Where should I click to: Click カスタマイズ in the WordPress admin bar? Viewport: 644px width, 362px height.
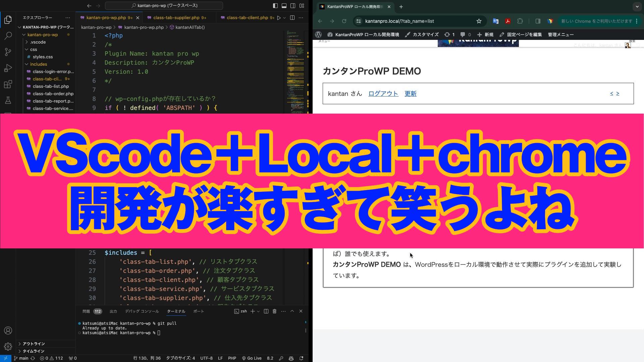[x=422, y=35]
